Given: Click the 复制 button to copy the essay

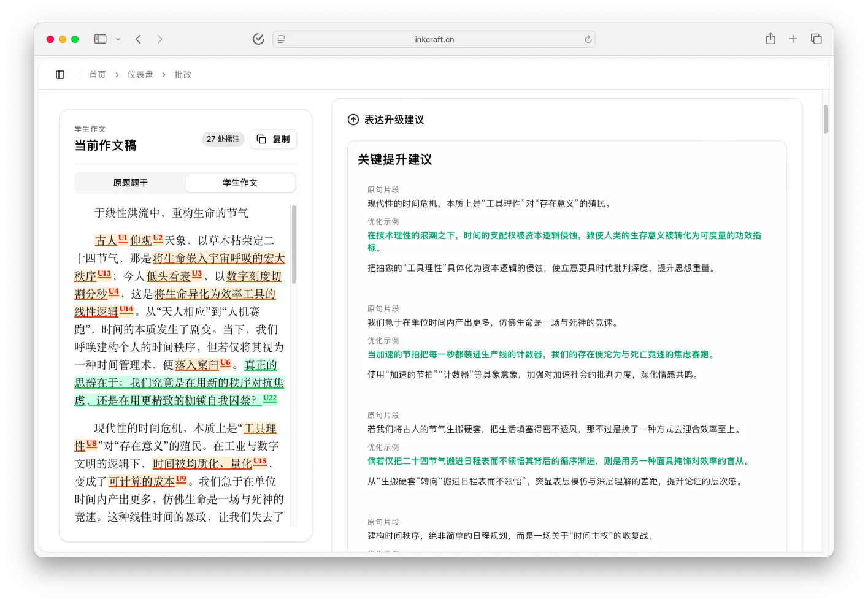Looking at the screenshot, I should pos(273,139).
